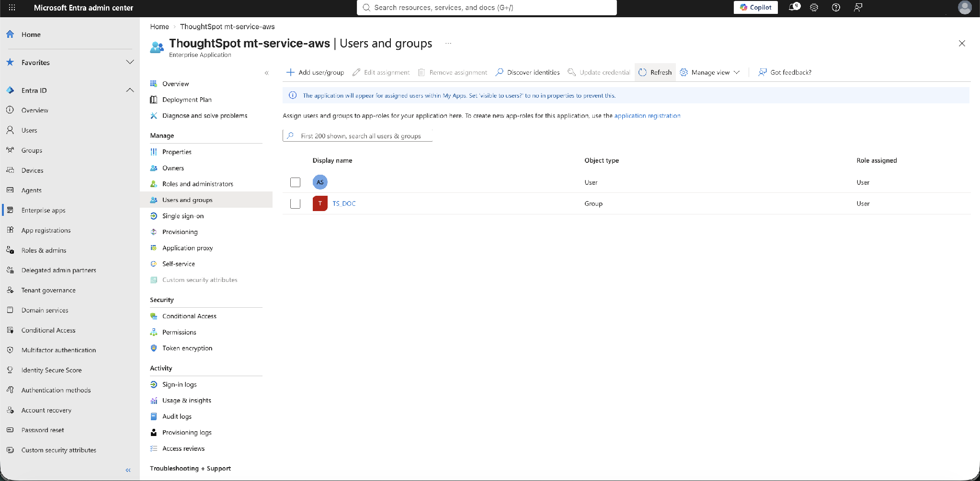The image size is (980, 481).
Task: Expand the Favorites section chevron
Action: 130,62
